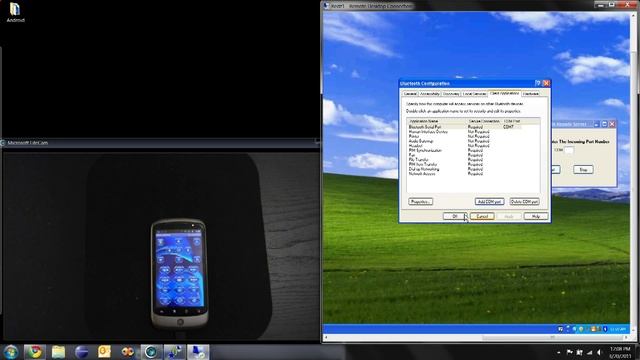640x360 pixels.
Task: Sort by the Secure Connection column header
Action: click(484, 121)
